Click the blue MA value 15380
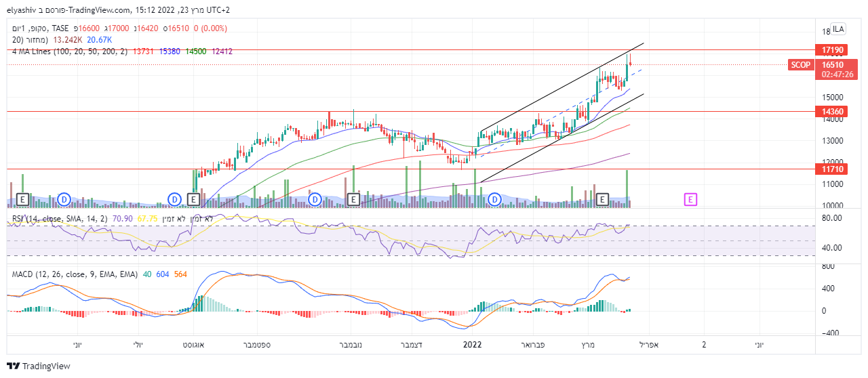 [x=170, y=51]
